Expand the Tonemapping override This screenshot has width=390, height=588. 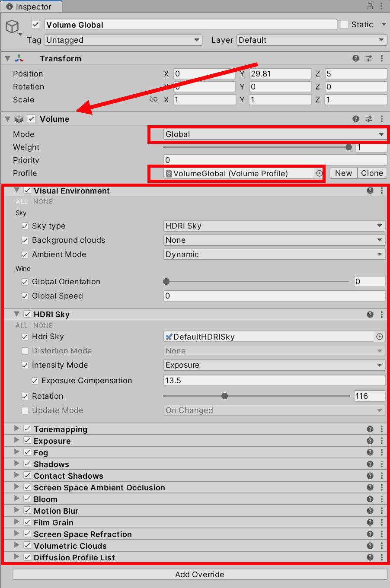click(x=16, y=429)
